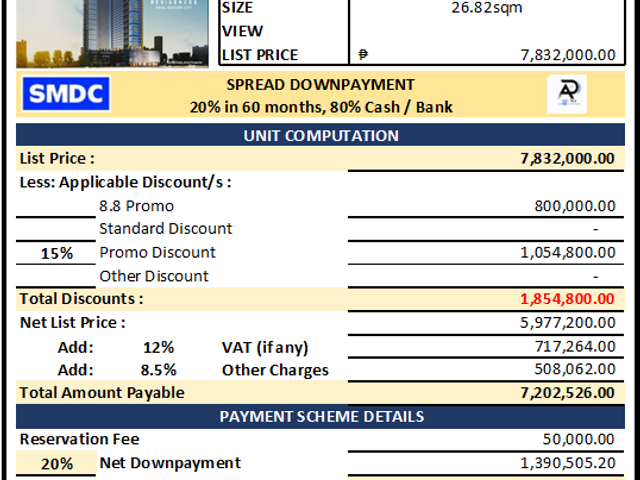
Task: Click the empty VIEW value cell
Action: click(487, 31)
